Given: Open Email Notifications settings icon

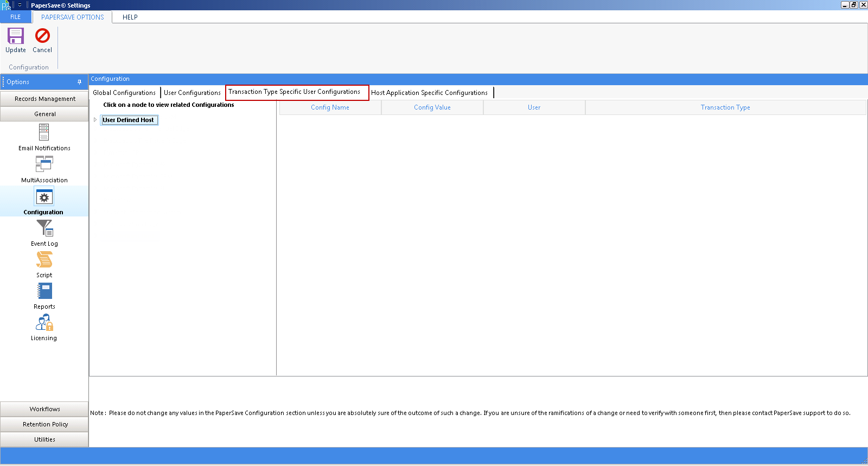Looking at the screenshot, I should (x=44, y=132).
